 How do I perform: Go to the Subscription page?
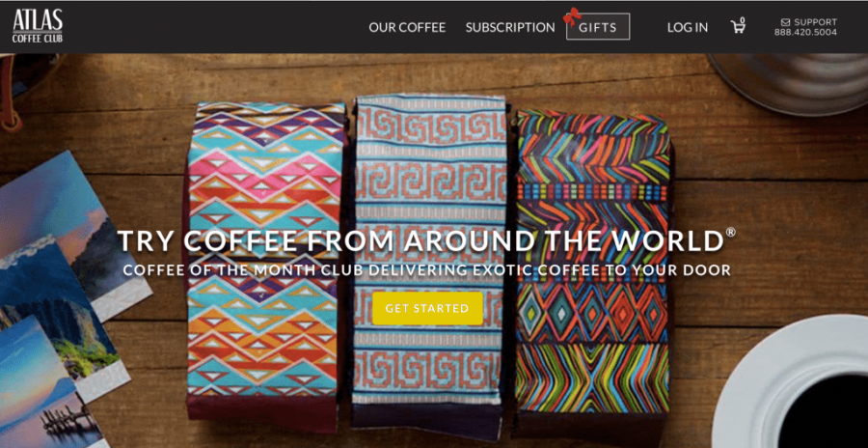[510, 27]
